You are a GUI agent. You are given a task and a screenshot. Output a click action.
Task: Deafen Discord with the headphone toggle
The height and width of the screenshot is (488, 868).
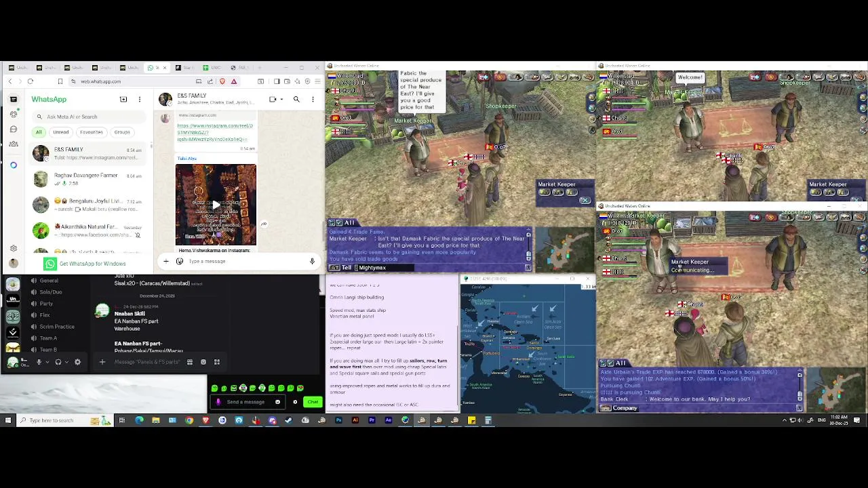click(x=58, y=362)
